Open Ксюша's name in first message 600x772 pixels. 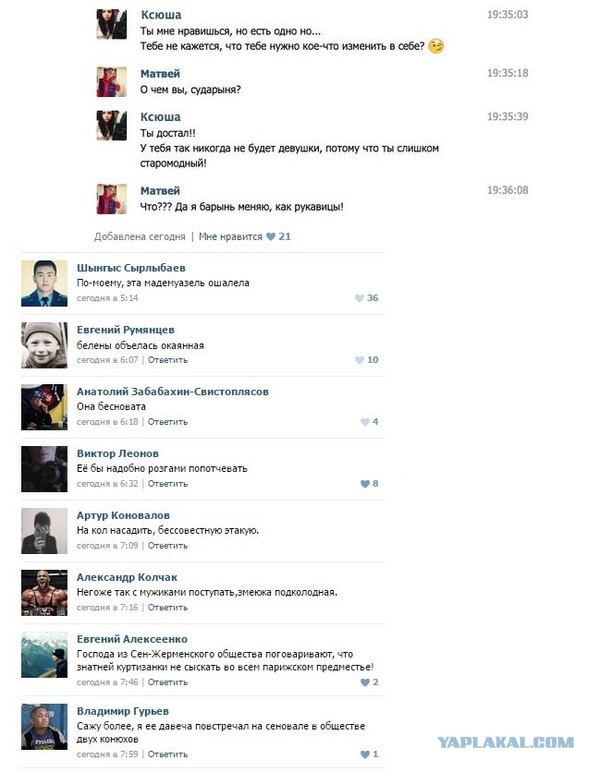(161, 15)
